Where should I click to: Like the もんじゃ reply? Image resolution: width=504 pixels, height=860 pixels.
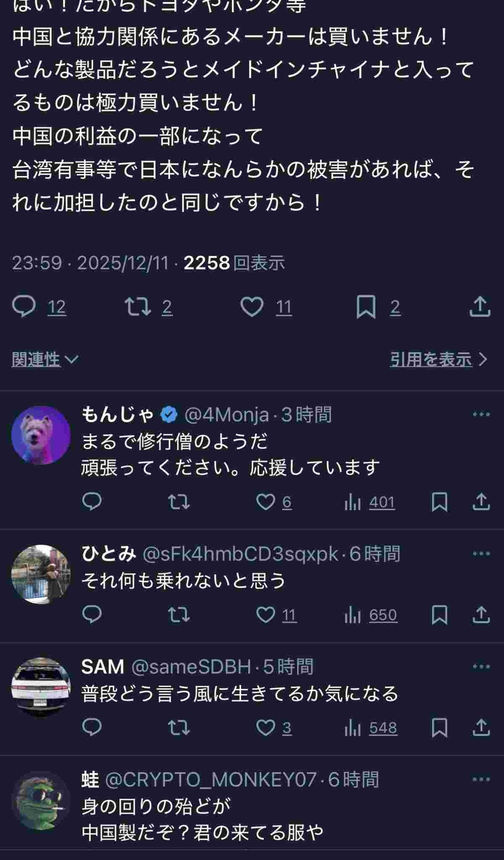265,502
